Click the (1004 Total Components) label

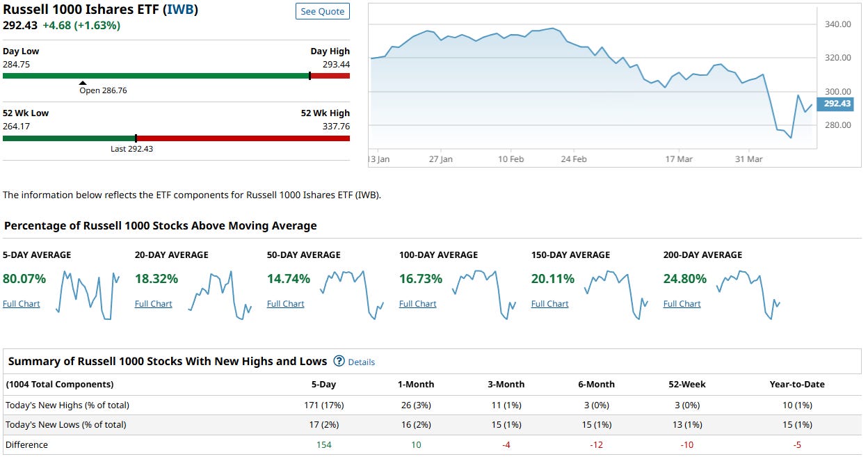[60, 385]
